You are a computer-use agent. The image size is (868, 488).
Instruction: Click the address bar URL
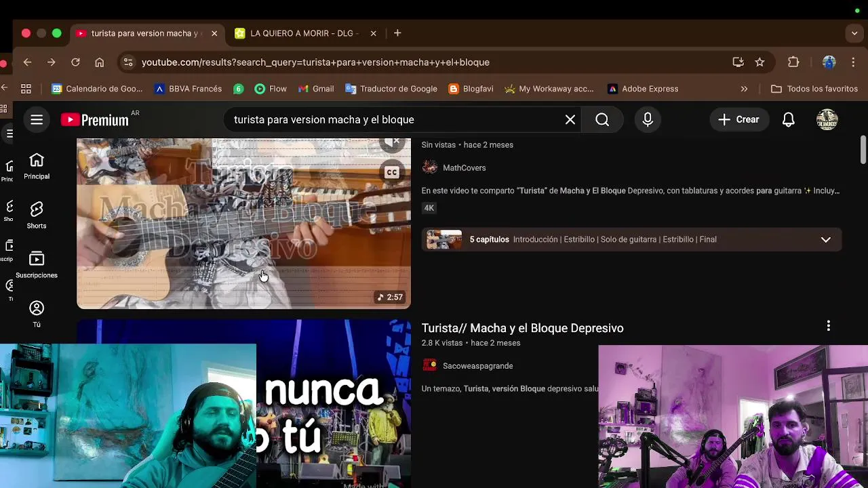click(315, 62)
